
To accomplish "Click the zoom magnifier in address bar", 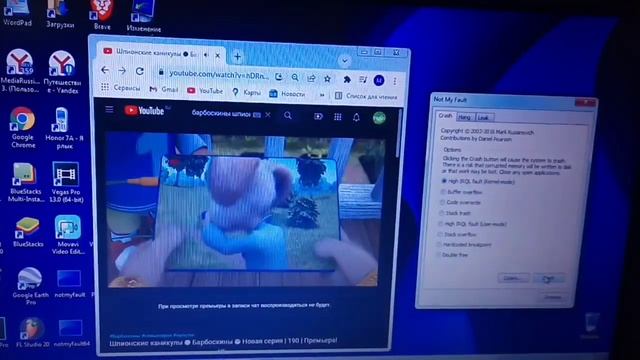I will [x=295, y=77].
